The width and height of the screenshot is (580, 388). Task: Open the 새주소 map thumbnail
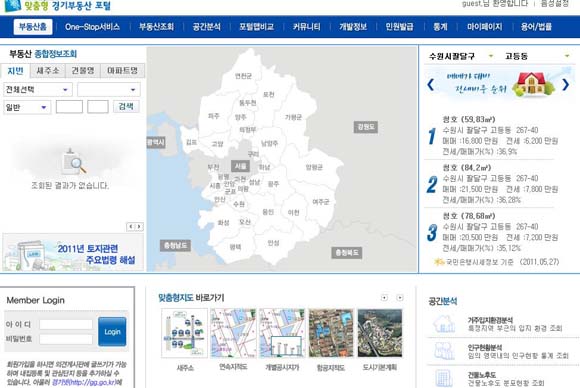185,333
